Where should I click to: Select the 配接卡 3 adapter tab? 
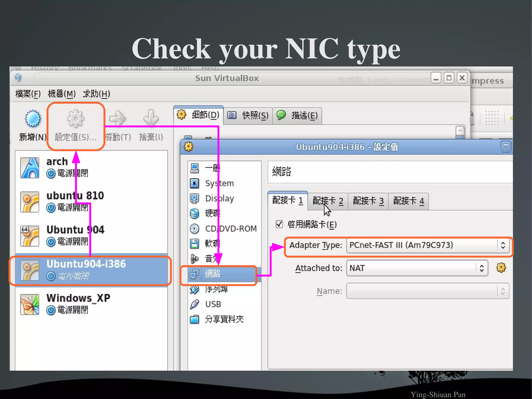coord(368,201)
